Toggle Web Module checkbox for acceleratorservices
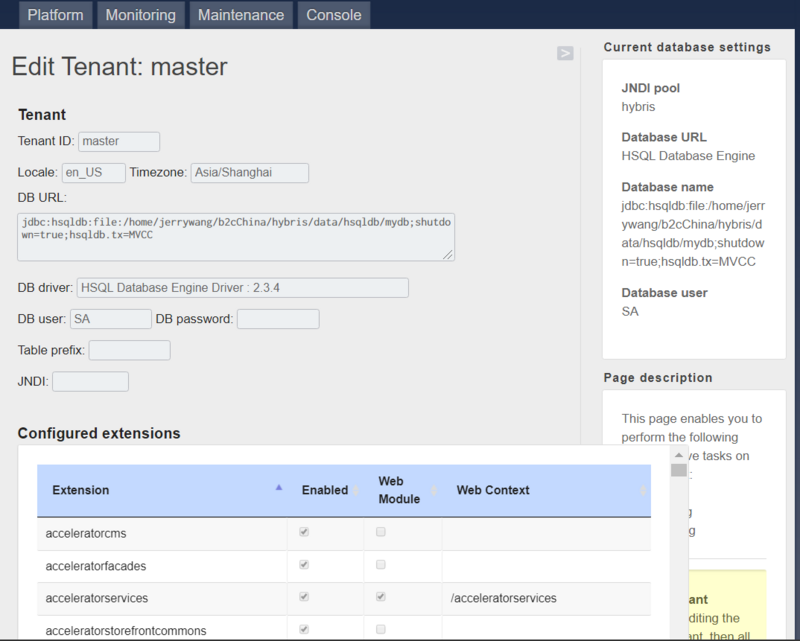 [x=380, y=597]
